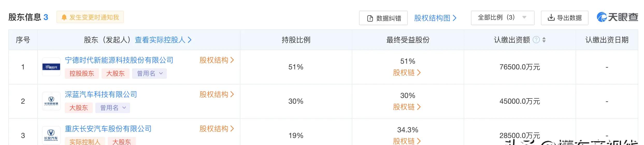The height and width of the screenshot is (145, 644).
Task: Open 宁德时代新能源科技股份有限公司 company link
Action: tap(119, 60)
